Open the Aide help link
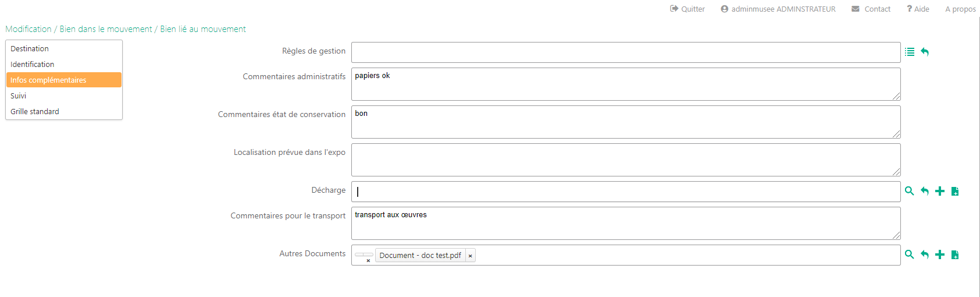This screenshot has width=980, height=297. click(x=918, y=9)
